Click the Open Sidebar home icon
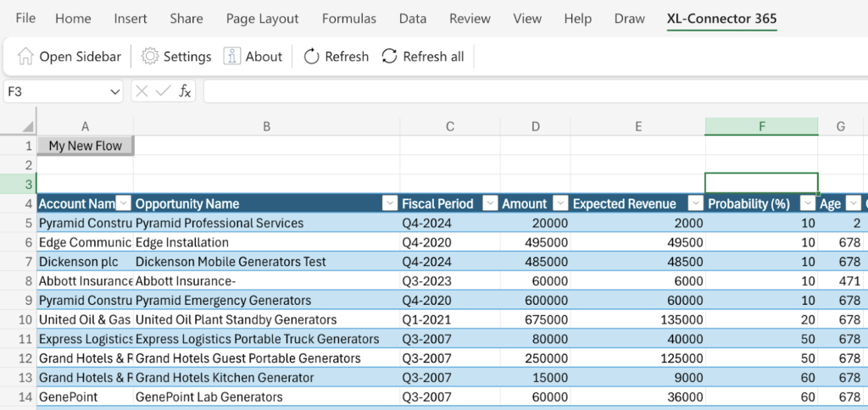Viewport: 868px width, 410px height. [26, 57]
